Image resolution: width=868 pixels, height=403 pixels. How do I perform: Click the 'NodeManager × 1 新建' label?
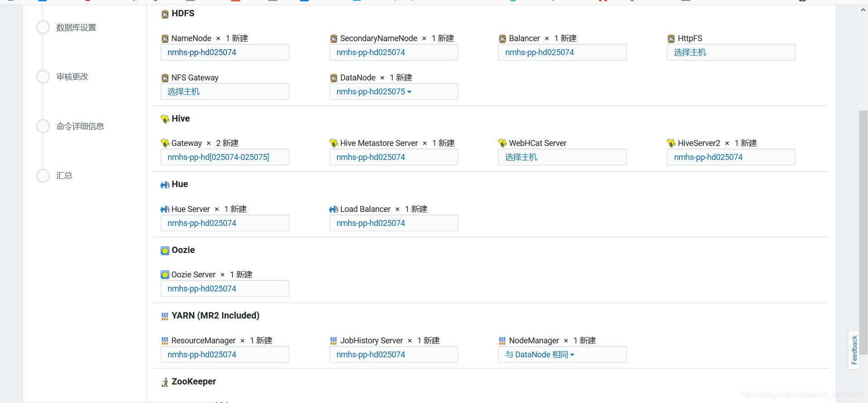coord(552,341)
